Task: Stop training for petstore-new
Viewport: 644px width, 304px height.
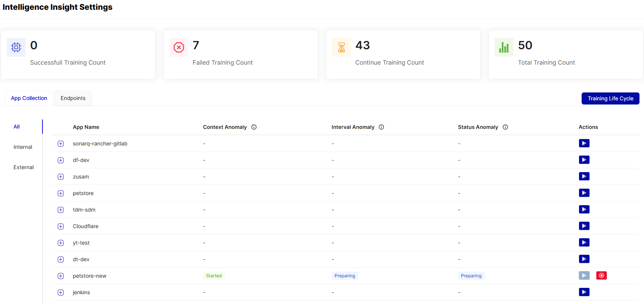Action: click(601, 275)
